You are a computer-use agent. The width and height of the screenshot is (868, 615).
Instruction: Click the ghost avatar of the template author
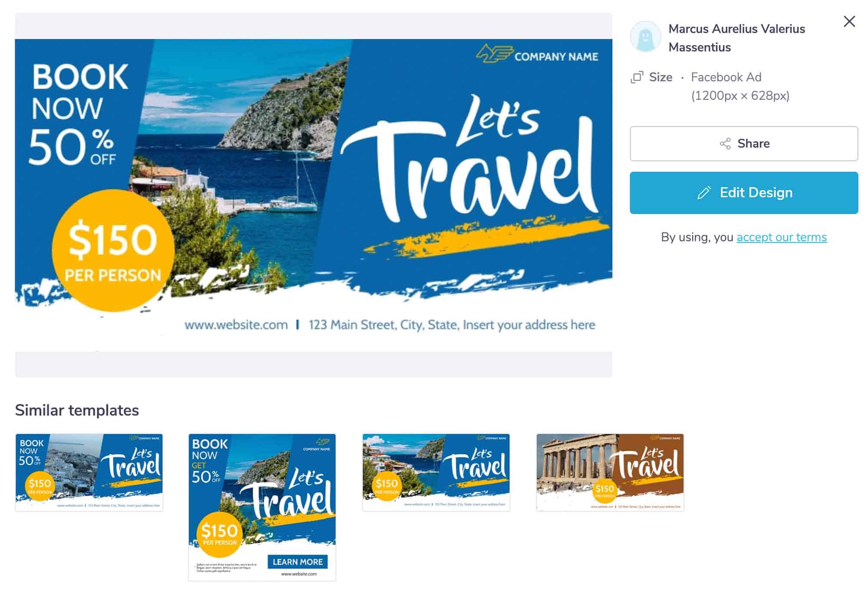point(645,37)
